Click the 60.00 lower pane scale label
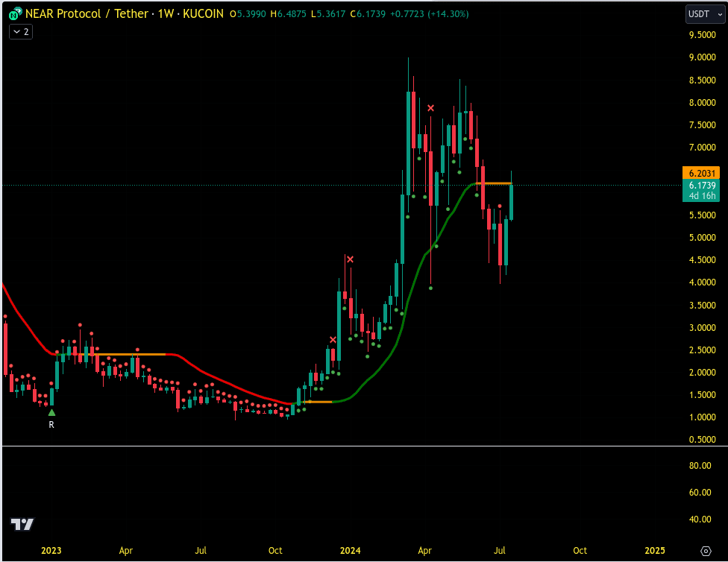Image resolution: width=728 pixels, height=562 pixels. (700, 493)
